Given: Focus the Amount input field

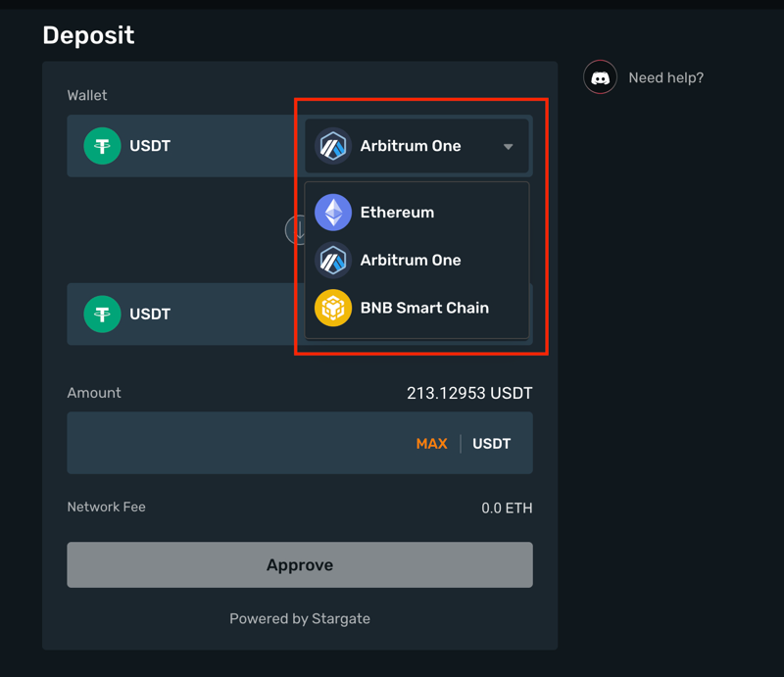Looking at the screenshot, I should [x=235, y=444].
